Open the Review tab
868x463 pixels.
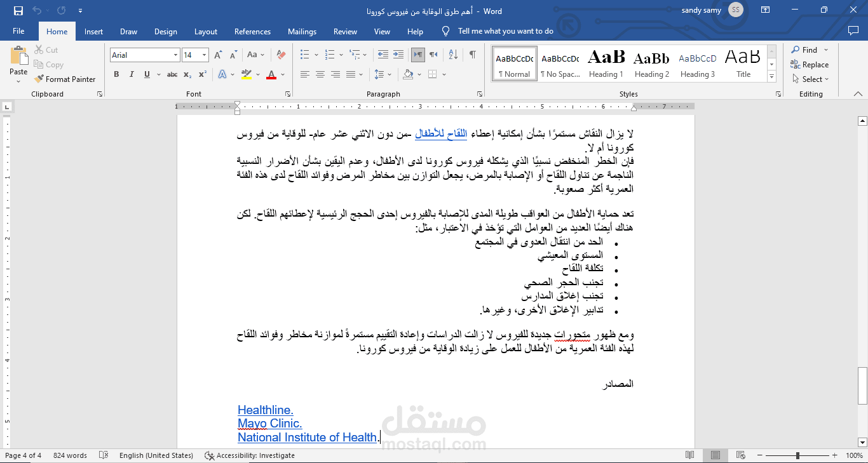(x=345, y=31)
